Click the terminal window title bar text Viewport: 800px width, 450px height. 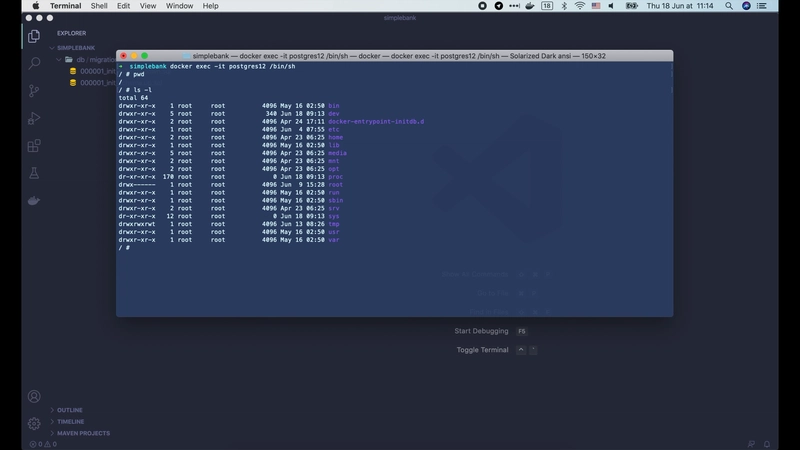[x=399, y=56]
